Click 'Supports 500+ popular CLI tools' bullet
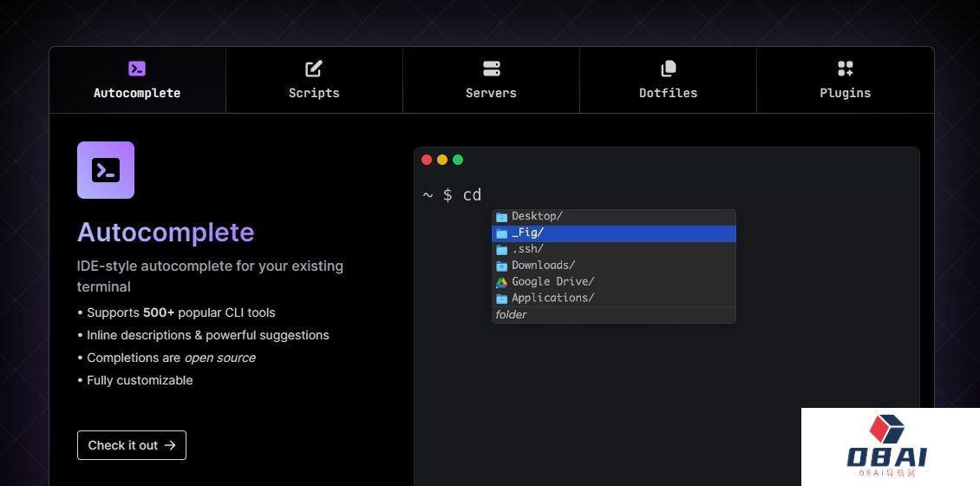The image size is (980, 486). 176,312
